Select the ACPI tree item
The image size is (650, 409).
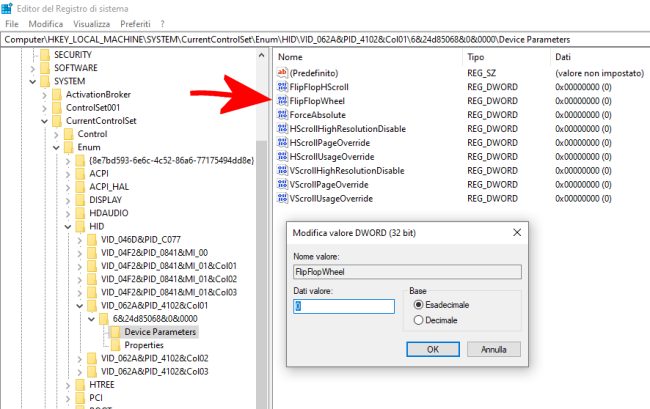99,174
